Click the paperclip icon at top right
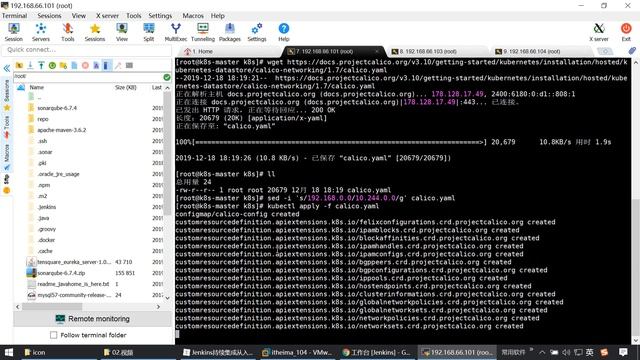The height and width of the screenshot is (360, 640). pos(631,51)
